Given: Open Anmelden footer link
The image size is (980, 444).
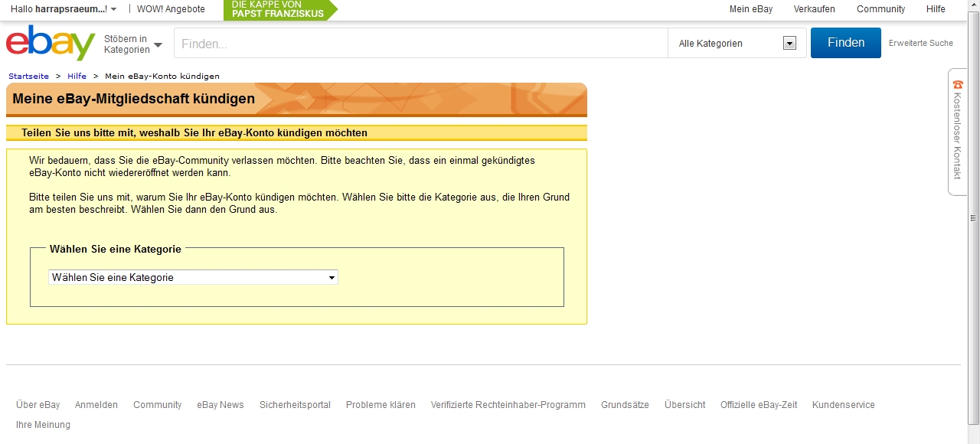Looking at the screenshot, I should coord(96,405).
